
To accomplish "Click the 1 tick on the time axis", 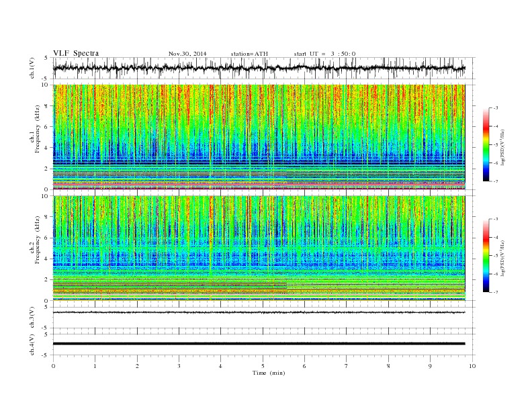I will pyautogui.click(x=95, y=366).
